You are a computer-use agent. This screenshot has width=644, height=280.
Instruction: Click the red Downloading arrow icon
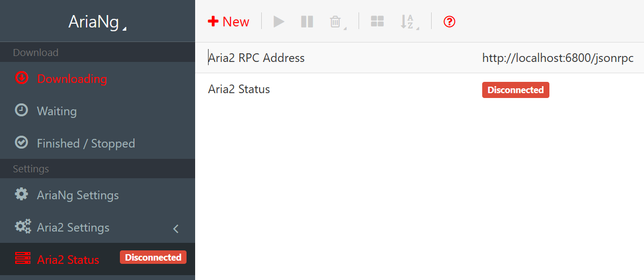(x=22, y=78)
